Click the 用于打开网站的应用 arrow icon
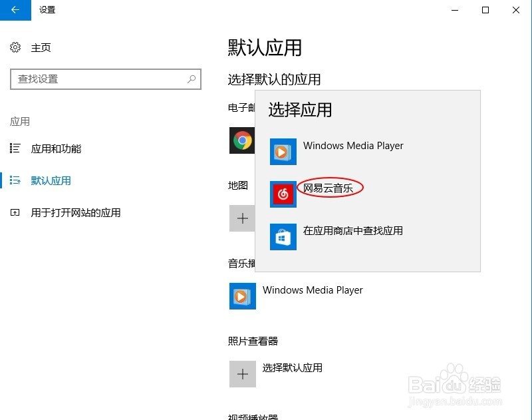 click(x=15, y=212)
